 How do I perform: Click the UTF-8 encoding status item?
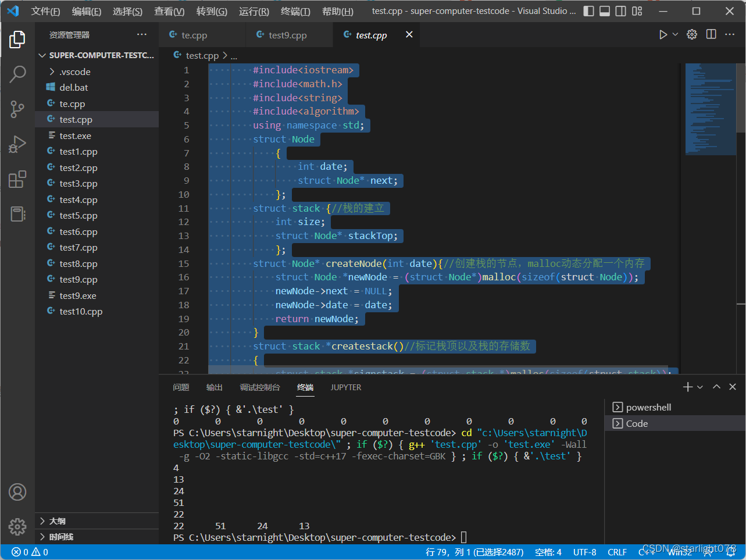[x=584, y=552]
